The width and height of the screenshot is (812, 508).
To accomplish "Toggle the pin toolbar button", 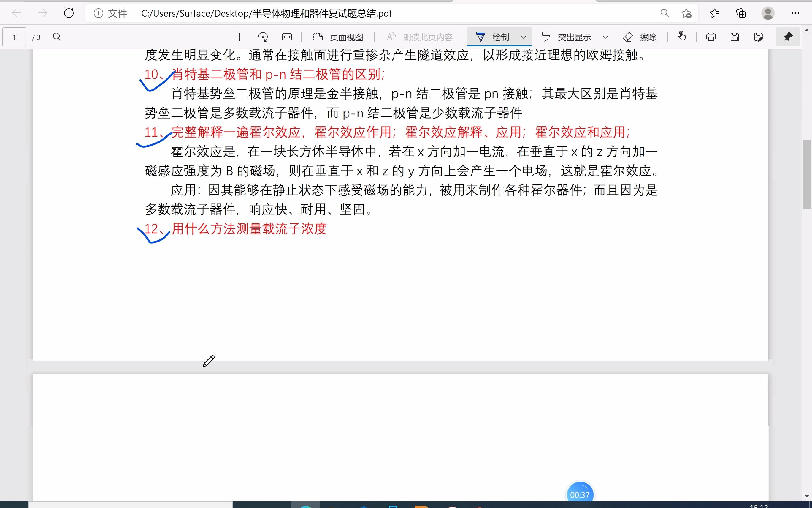I will tap(787, 37).
